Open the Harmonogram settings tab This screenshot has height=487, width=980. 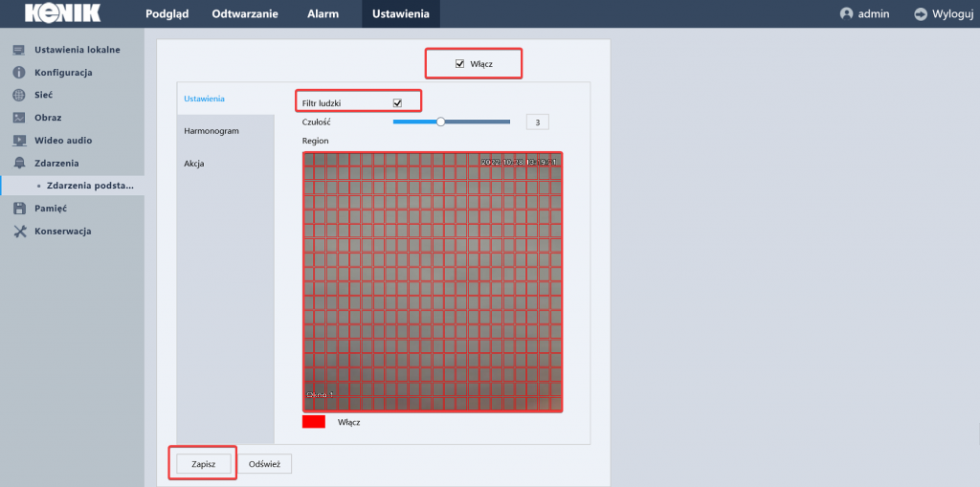[212, 130]
